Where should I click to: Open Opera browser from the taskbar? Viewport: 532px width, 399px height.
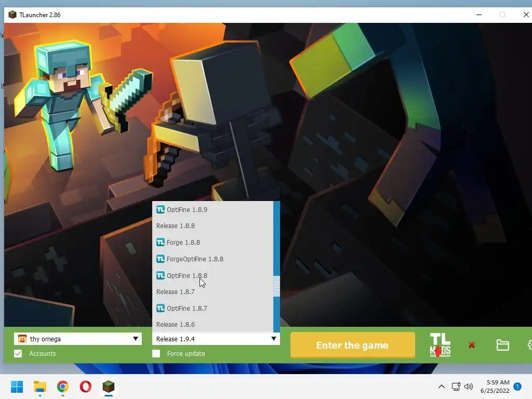pyautogui.click(x=86, y=387)
